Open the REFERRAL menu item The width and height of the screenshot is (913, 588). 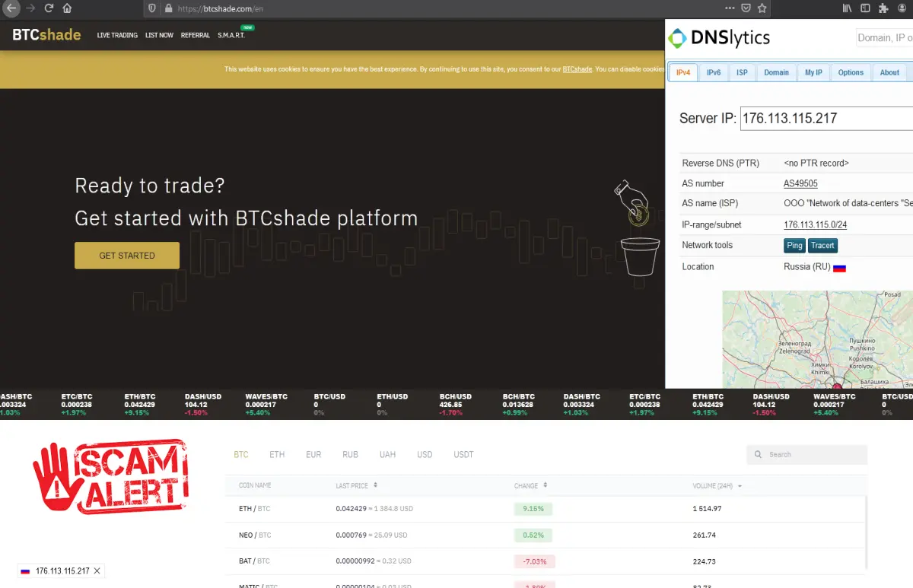(196, 35)
